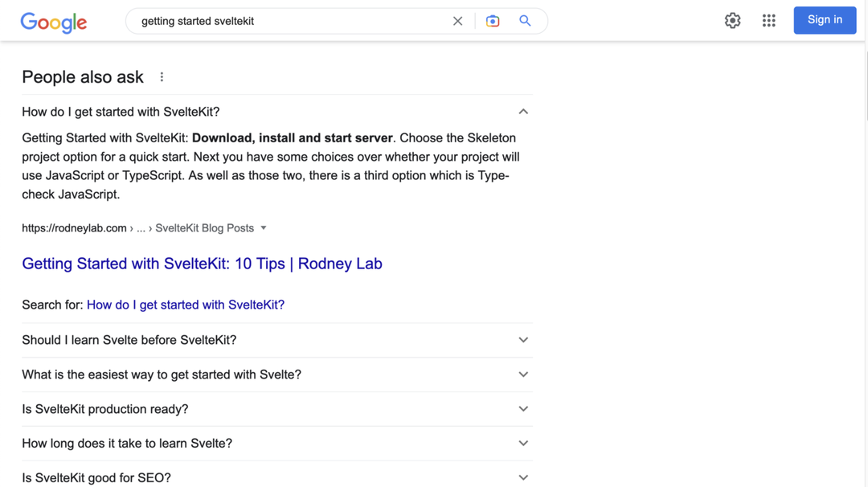This screenshot has height=487, width=868.
Task: Open the result options arrow beside SvelteKit Blog Posts
Action: (x=265, y=227)
